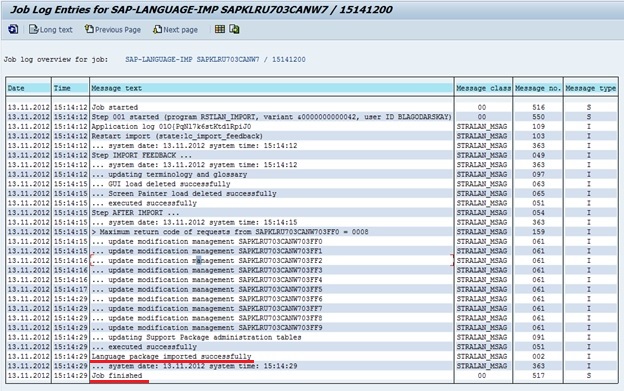This screenshot has height=391, width=624.
Task: Click the 'Maximum return code of requests' message
Action: coord(230,231)
